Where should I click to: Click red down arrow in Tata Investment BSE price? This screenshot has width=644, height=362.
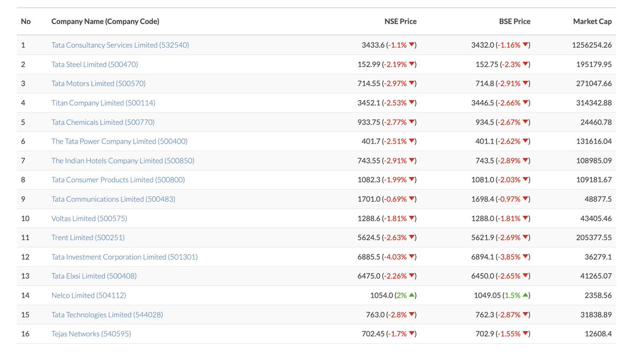click(x=525, y=257)
